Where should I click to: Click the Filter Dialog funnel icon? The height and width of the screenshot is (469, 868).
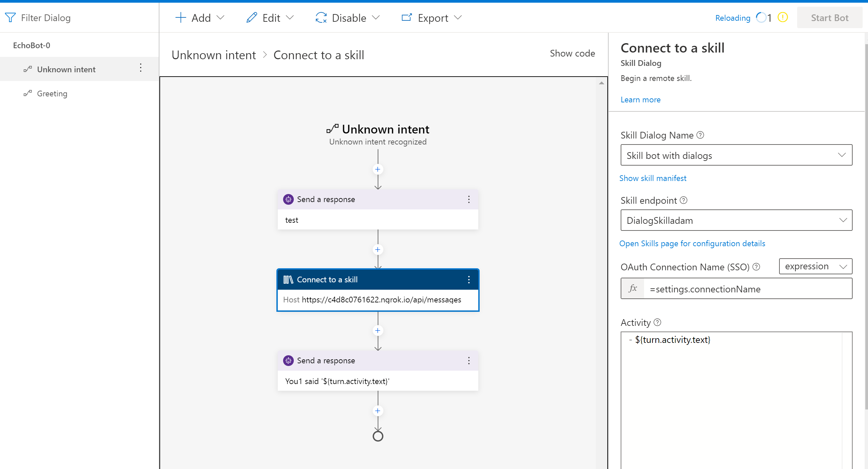tap(10, 17)
